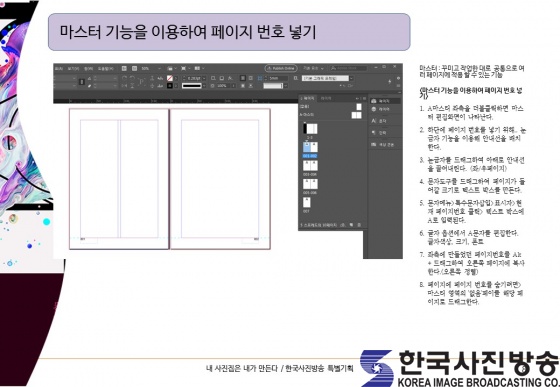Open the control panel menu icon
Image resolution: width=560 pixels, height=387 pixels.
point(398,86)
